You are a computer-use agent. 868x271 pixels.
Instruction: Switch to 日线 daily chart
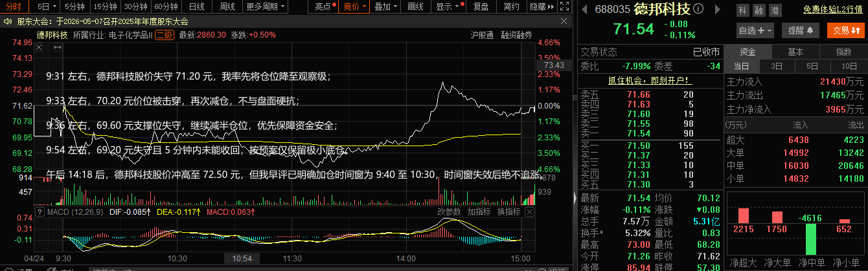pos(196,6)
